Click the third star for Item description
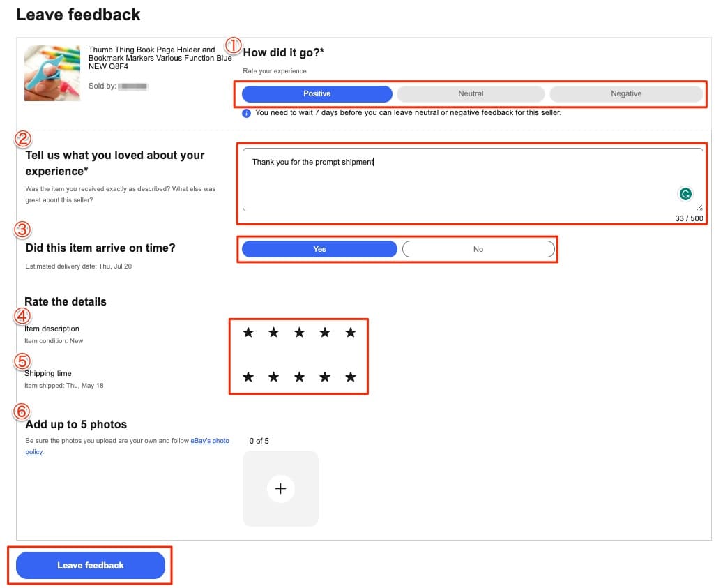Image resolution: width=723 pixels, height=588 pixels. coord(299,333)
